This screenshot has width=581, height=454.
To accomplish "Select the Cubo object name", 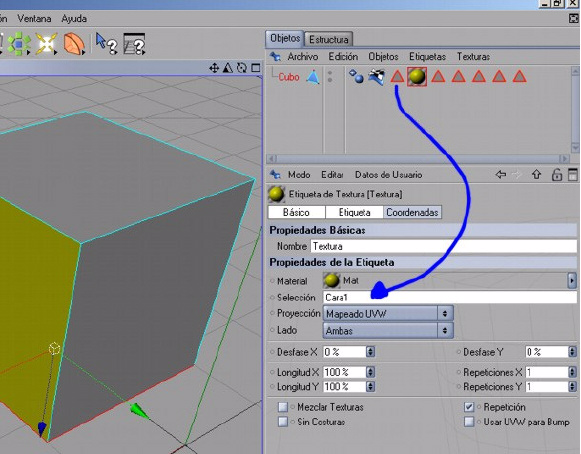I will coord(289,77).
